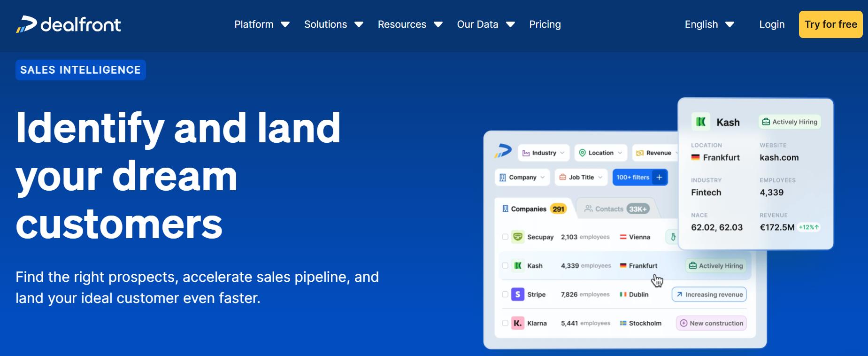Screen dimensions: 868x356
Task: Click the Dealfront arrow icon in filter panel
Action: click(x=503, y=151)
